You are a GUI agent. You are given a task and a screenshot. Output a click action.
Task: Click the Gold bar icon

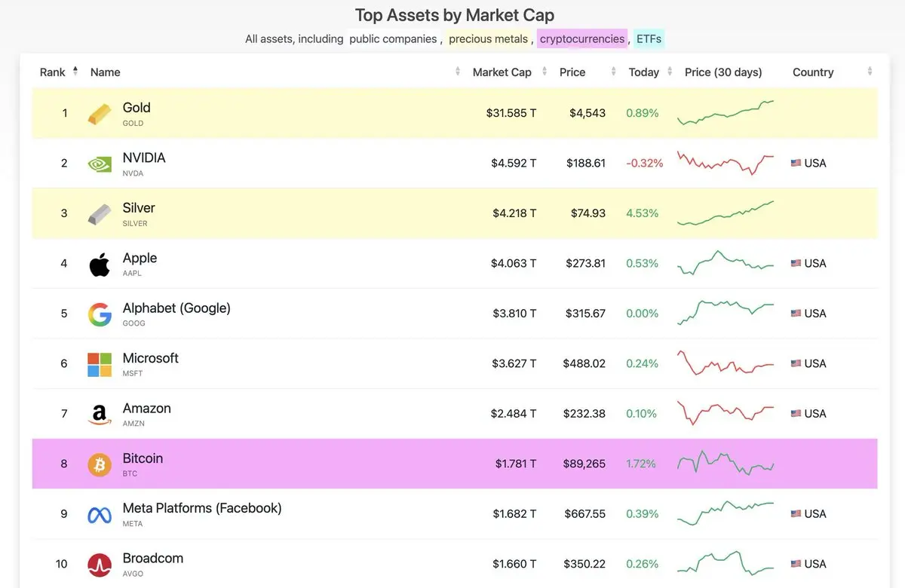(x=100, y=114)
